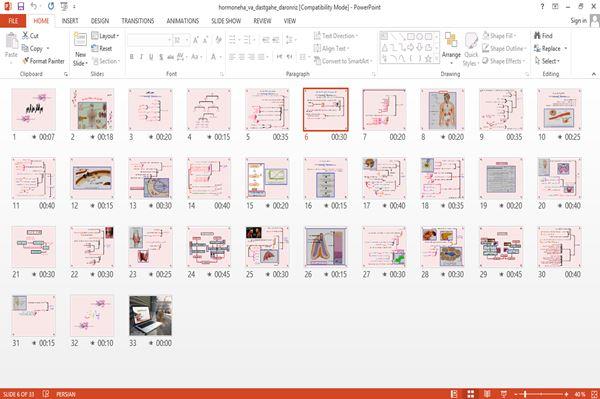Open the Select dropdown in Editing

(547, 61)
